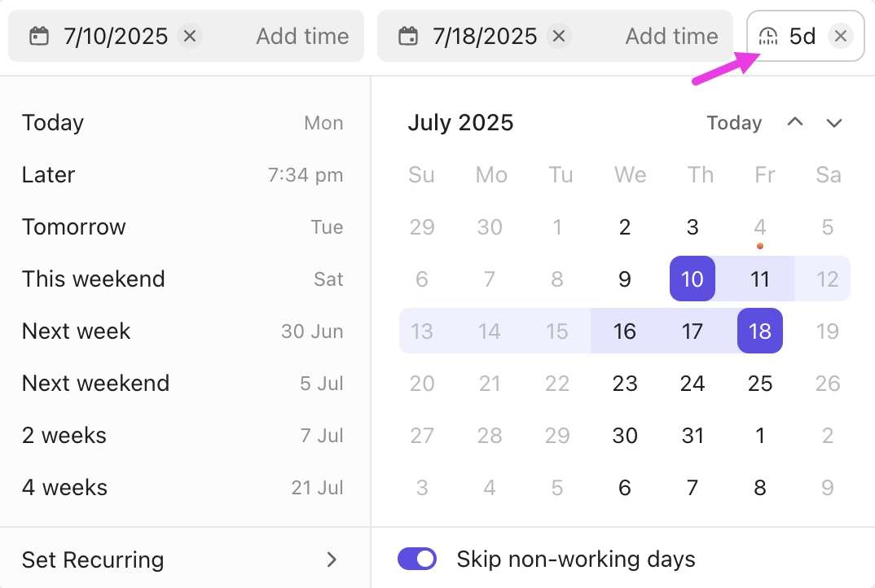
Task: Clear the 7/18/2025 due date
Action: pos(559,37)
